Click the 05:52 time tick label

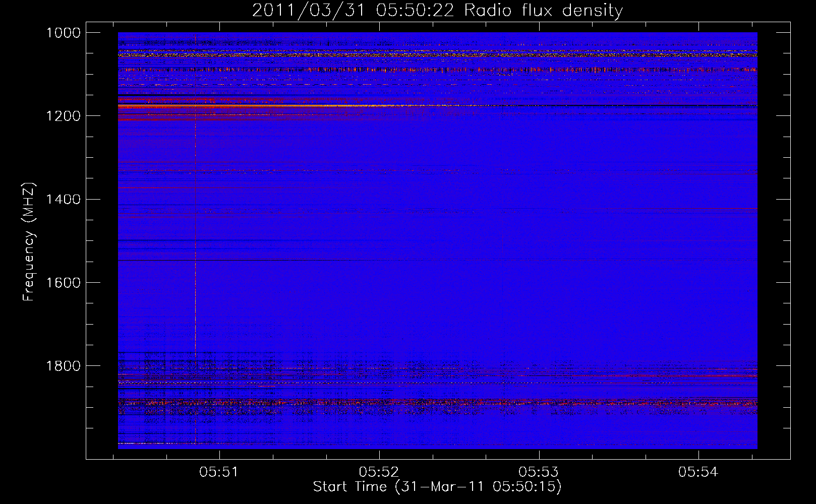(379, 472)
